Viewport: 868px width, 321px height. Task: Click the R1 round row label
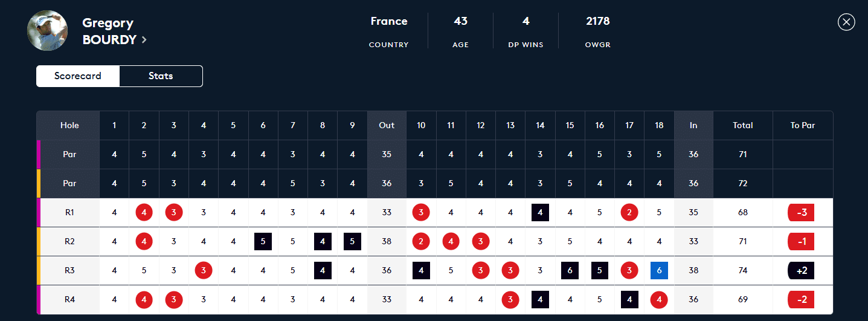click(x=69, y=213)
